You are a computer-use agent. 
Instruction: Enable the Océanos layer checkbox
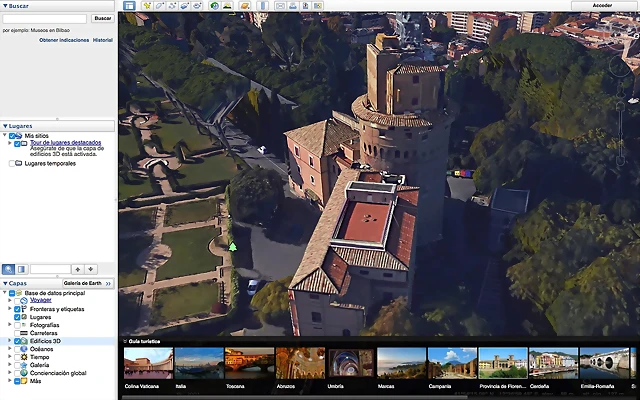pos(17,349)
